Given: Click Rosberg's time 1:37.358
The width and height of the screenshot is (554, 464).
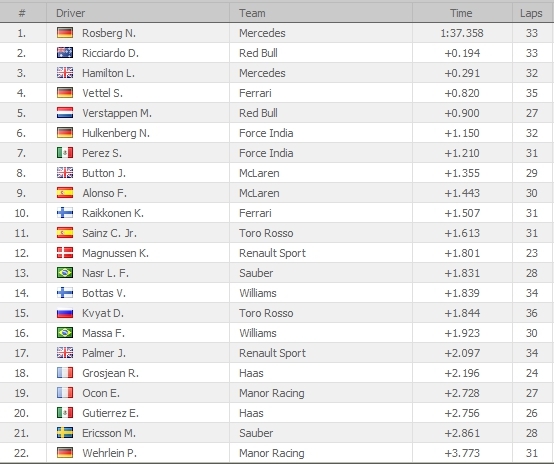Looking at the screenshot, I should click(462, 33).
